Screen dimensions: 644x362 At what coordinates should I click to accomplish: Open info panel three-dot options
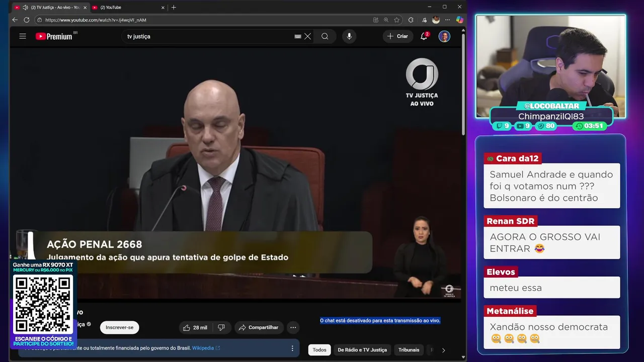[x=292, y=348]
